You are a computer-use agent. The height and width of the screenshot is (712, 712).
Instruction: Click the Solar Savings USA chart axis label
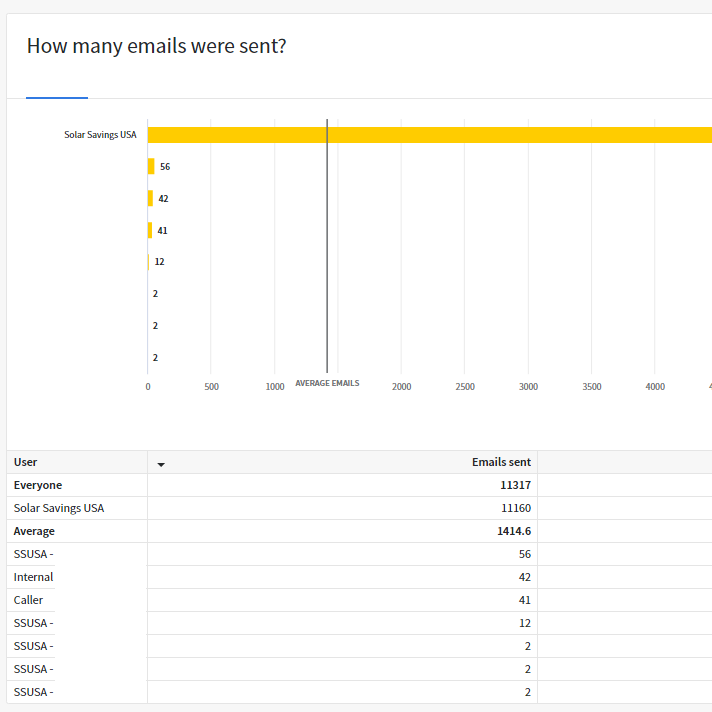[x=100, y=135]
